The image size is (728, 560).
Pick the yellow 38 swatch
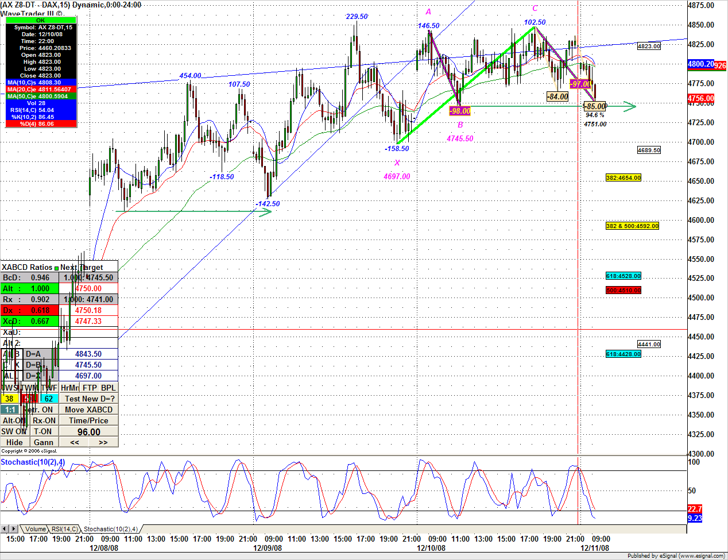(10, 399)
